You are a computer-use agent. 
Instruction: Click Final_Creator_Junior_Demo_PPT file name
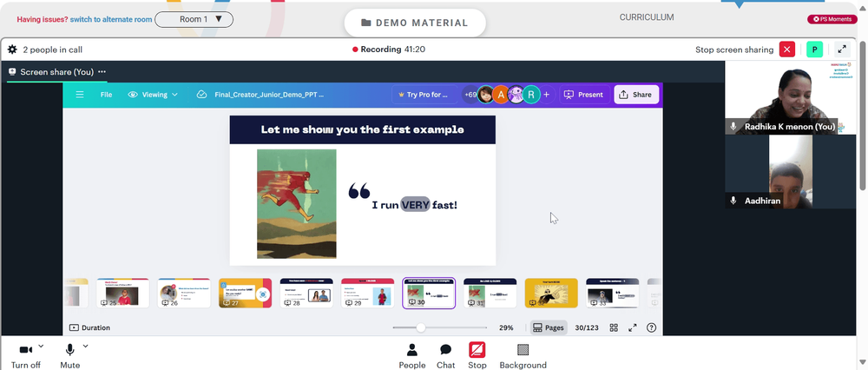[x=269, y=95]
